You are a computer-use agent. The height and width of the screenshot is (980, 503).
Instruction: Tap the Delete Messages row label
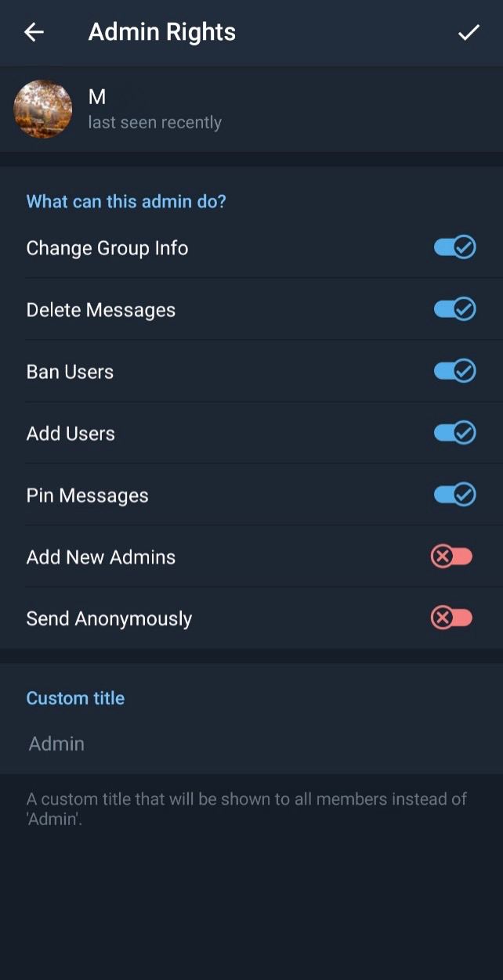[101, 310]
